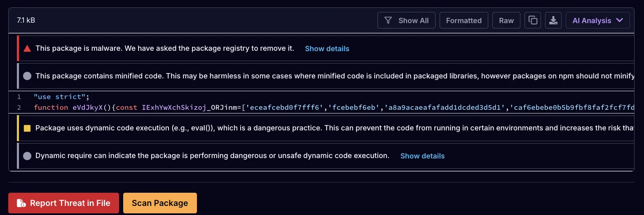The image size is (644, 215).
Task: Download the file using the download icon
Action: pyautogui.click(x=553, y=20)
